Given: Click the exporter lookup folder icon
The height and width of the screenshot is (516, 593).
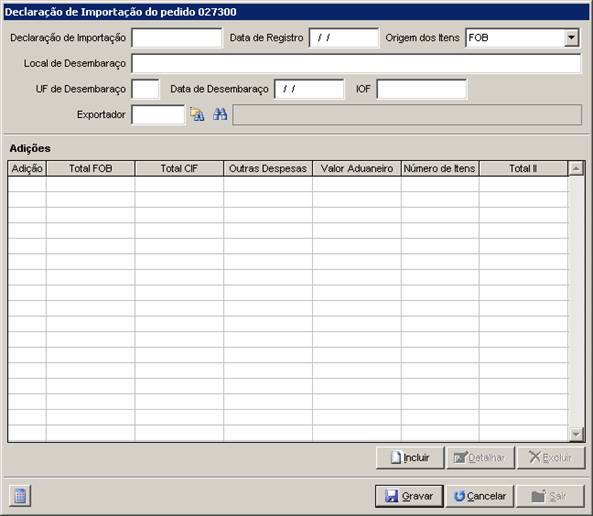Looking at the screenshot, I should (197, 114).
